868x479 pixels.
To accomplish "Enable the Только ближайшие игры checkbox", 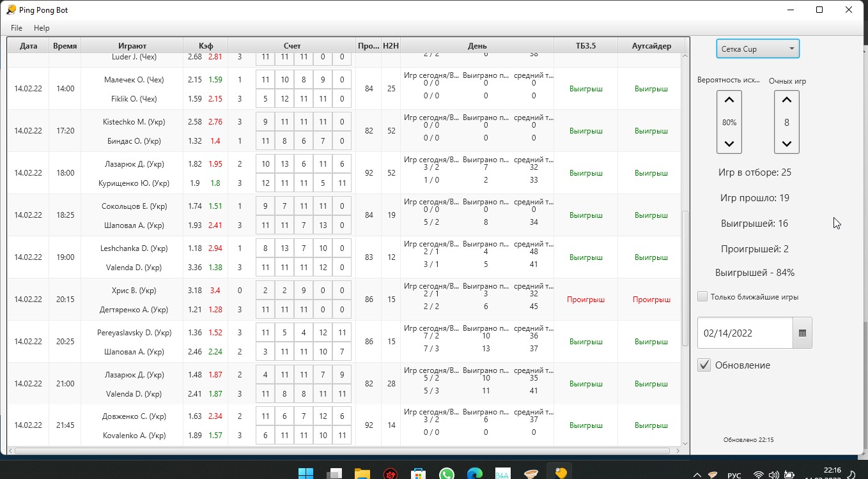I will (702, 296).
